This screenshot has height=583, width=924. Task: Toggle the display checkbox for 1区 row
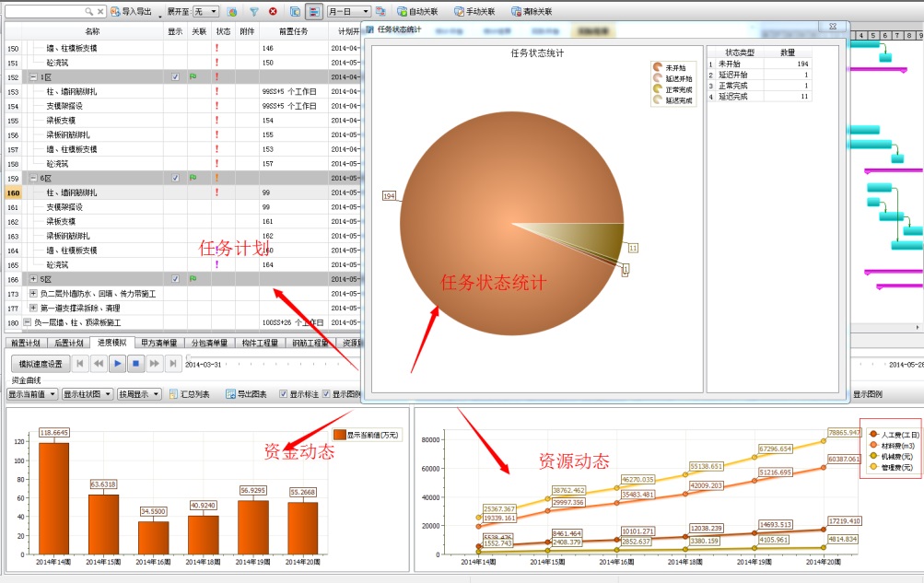coord(175,77)
